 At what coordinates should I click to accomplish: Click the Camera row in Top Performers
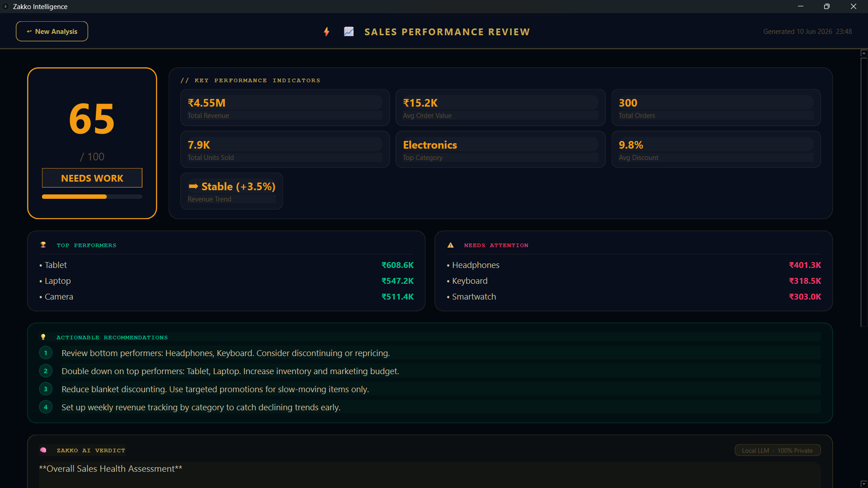[x=226, y=297]
